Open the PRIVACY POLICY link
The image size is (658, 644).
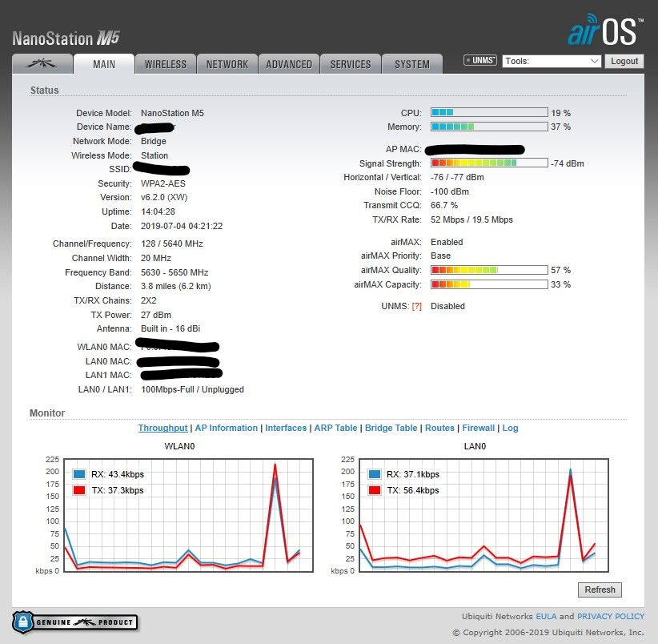point(610,616)
